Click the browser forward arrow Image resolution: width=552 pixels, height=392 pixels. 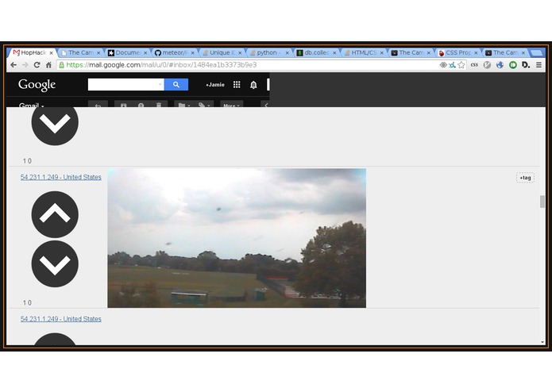click(x=25, y=65)
